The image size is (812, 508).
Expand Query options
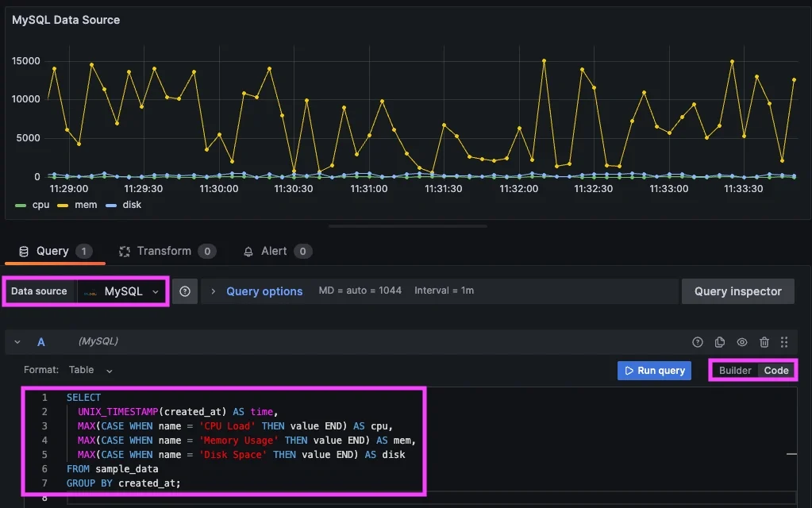tap(264, 291)
